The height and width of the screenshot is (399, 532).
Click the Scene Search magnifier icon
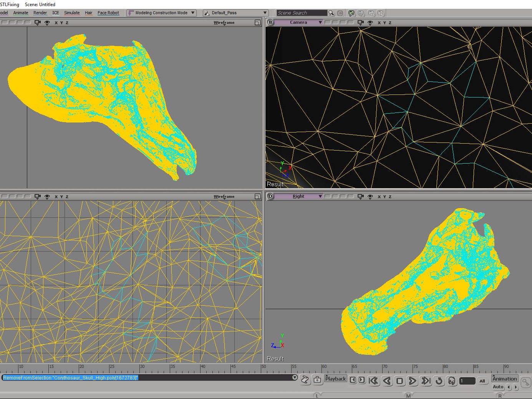pyautogui.click(x=331, y=13)
